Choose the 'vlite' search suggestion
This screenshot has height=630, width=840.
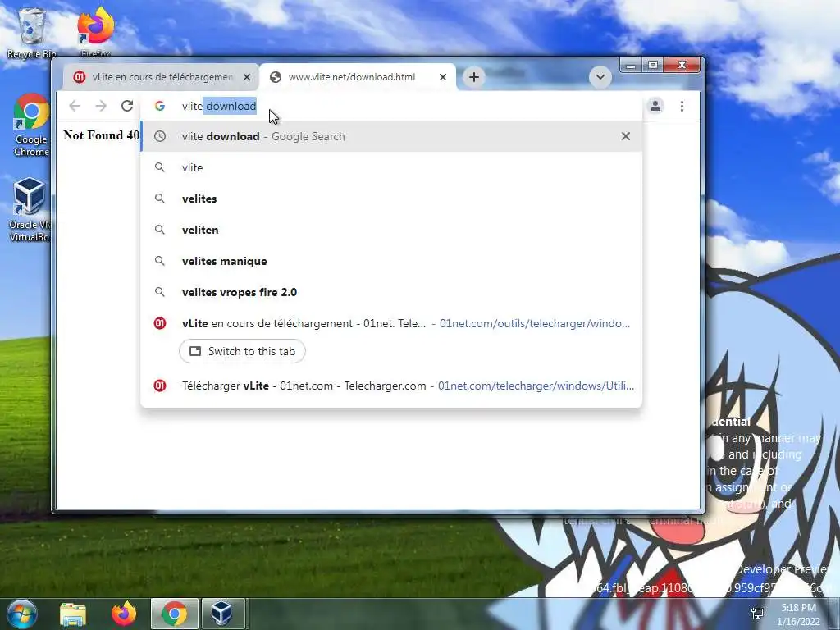tap(391, 167)
